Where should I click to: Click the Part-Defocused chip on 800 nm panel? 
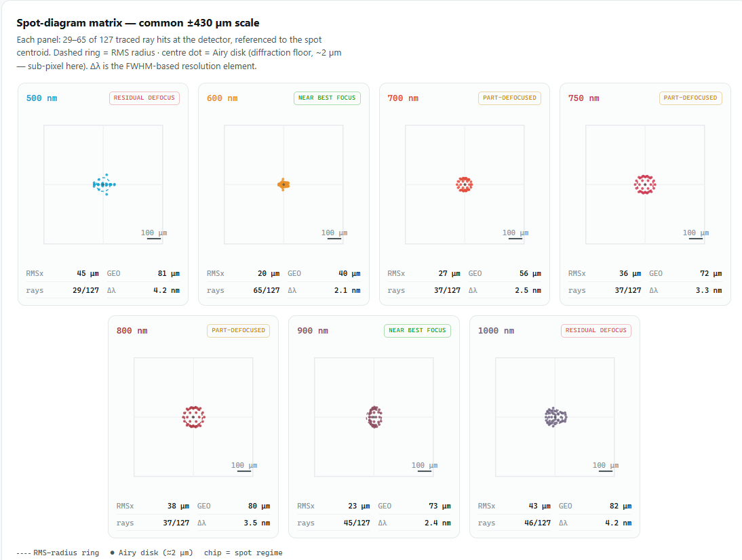[239, 331]
